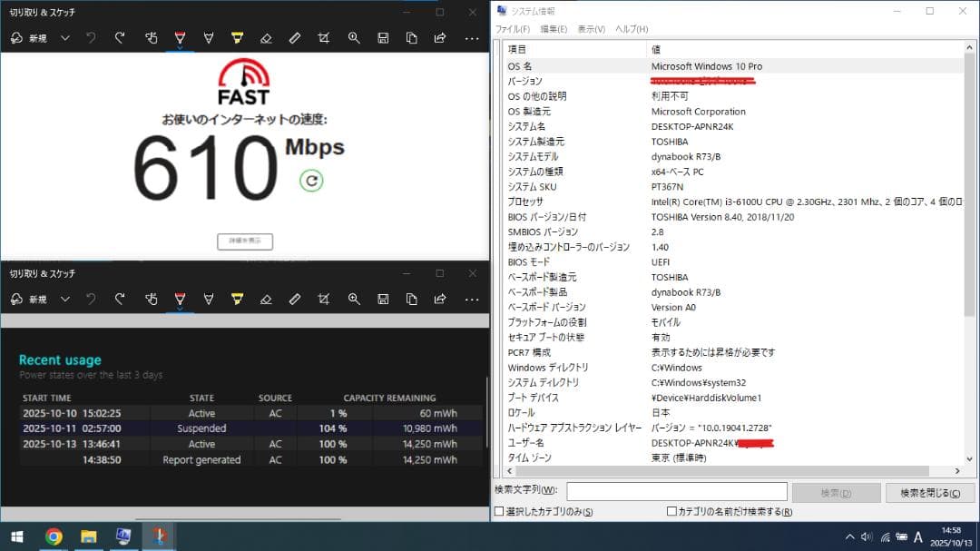The image size is (980, 551).
Task: Click the 項目 column header
Action: click(573, 49)
